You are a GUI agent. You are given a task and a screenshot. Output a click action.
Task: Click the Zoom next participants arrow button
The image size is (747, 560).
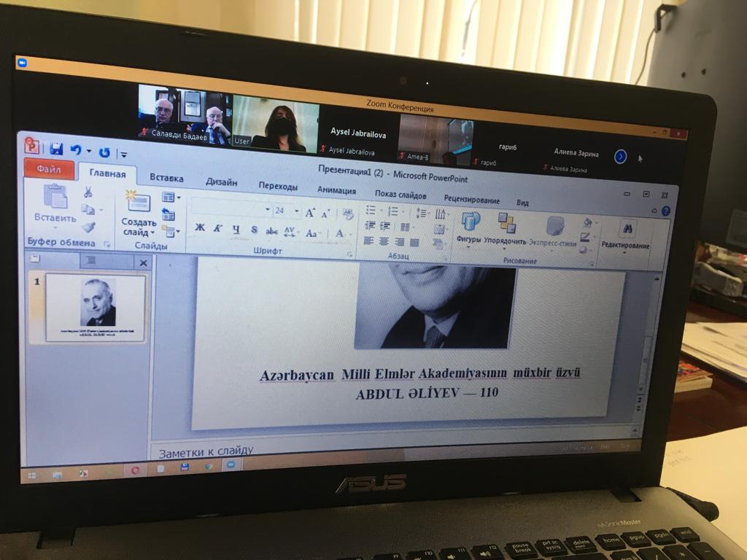620,156
